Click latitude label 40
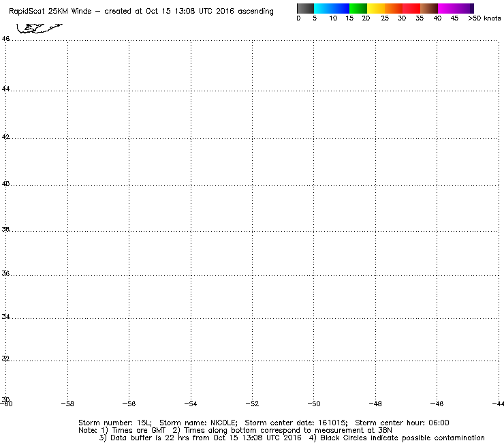This screenshot has width=504, height=443. point(5,184)
